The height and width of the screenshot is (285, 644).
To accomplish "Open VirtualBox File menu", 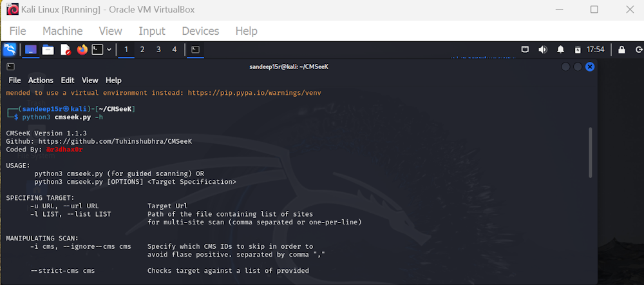I will pyautogui.click(x=17, y=31).
